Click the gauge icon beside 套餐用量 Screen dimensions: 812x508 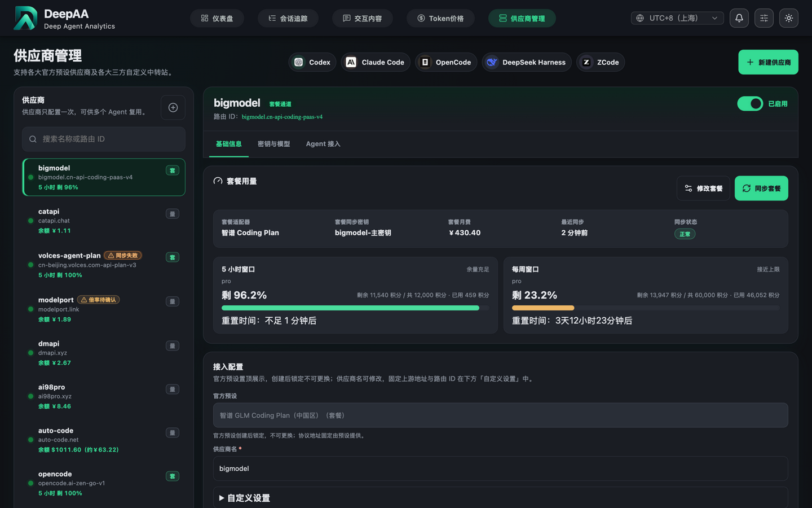coord(218,181)
